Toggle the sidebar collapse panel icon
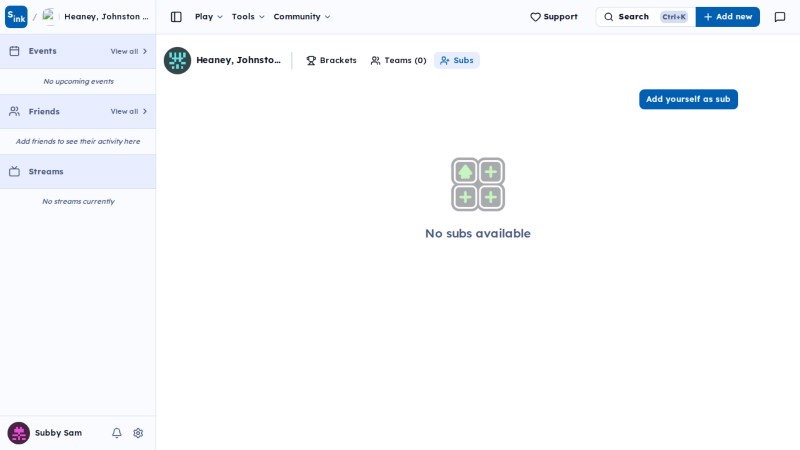Screen dimensions: 800x450 click(176, 17)
